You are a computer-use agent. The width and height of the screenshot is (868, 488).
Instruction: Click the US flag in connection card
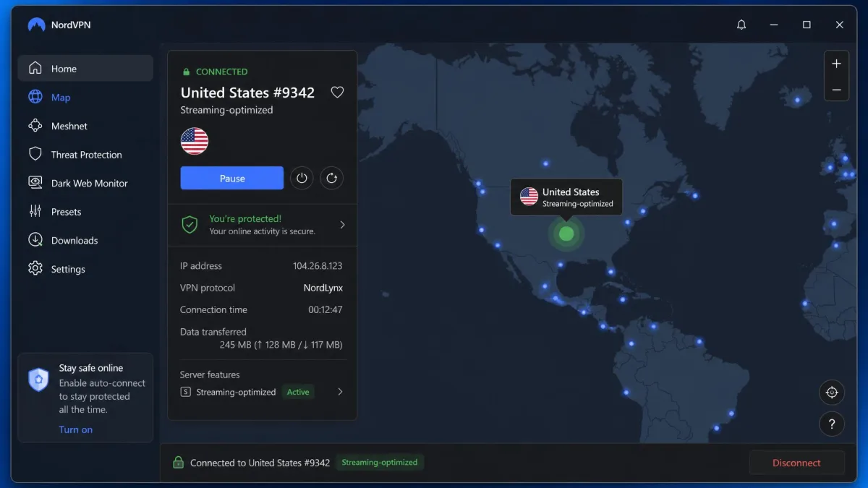click(x=195, y=141)
